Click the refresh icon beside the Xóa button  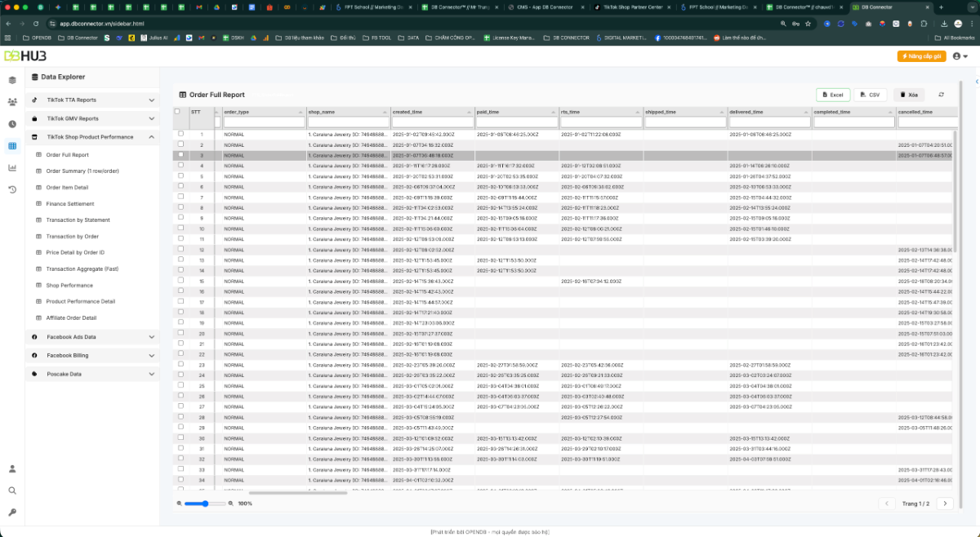(941, 95)
